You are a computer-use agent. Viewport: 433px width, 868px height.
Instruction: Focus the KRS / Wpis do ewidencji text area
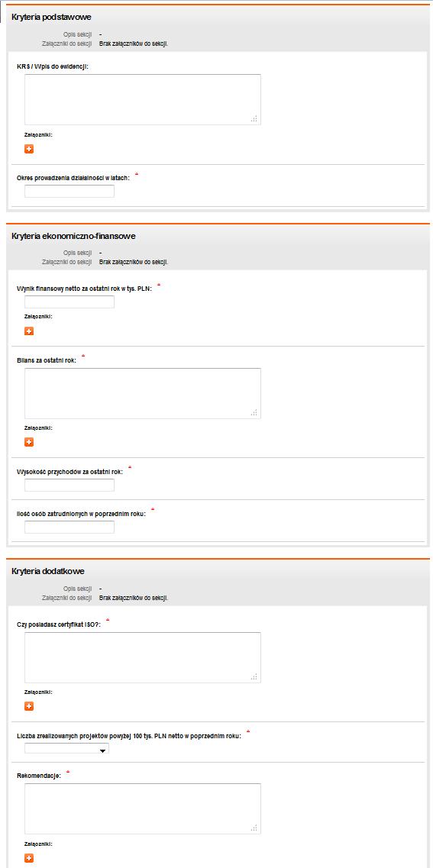(143, 100)
